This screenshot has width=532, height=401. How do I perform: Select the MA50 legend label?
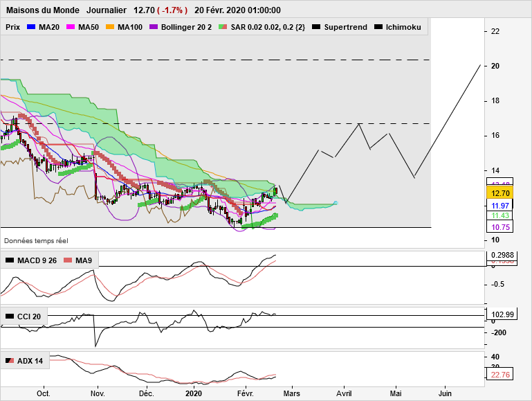89,27
